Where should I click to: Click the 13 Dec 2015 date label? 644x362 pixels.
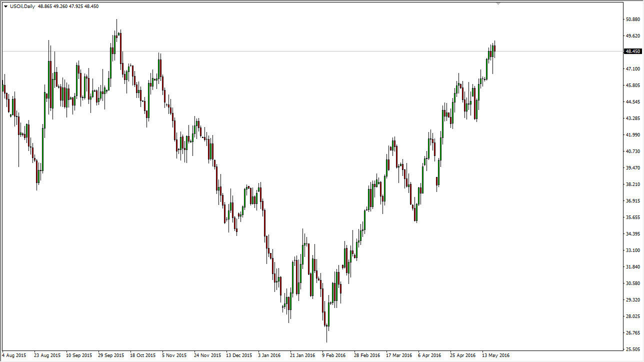(239, 355)
